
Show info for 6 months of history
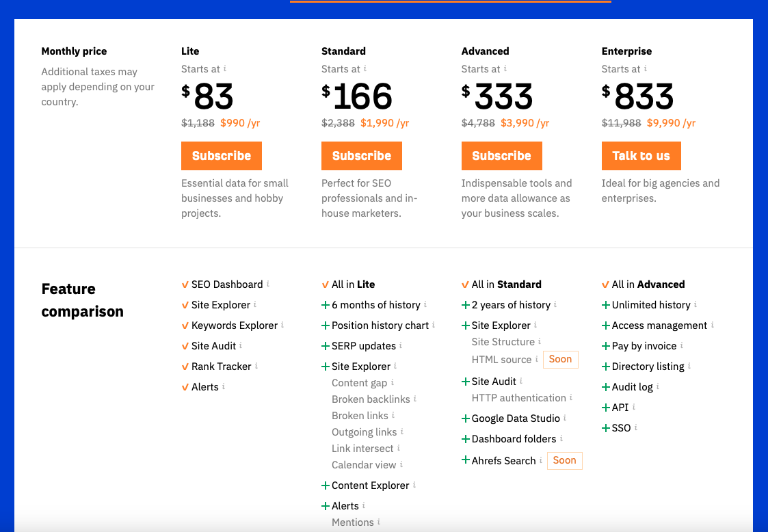425,304
